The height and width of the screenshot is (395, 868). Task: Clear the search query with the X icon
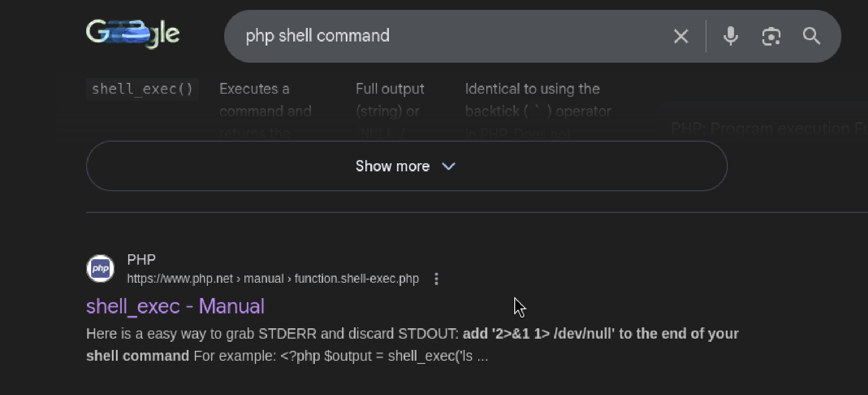tap(681, 36)
